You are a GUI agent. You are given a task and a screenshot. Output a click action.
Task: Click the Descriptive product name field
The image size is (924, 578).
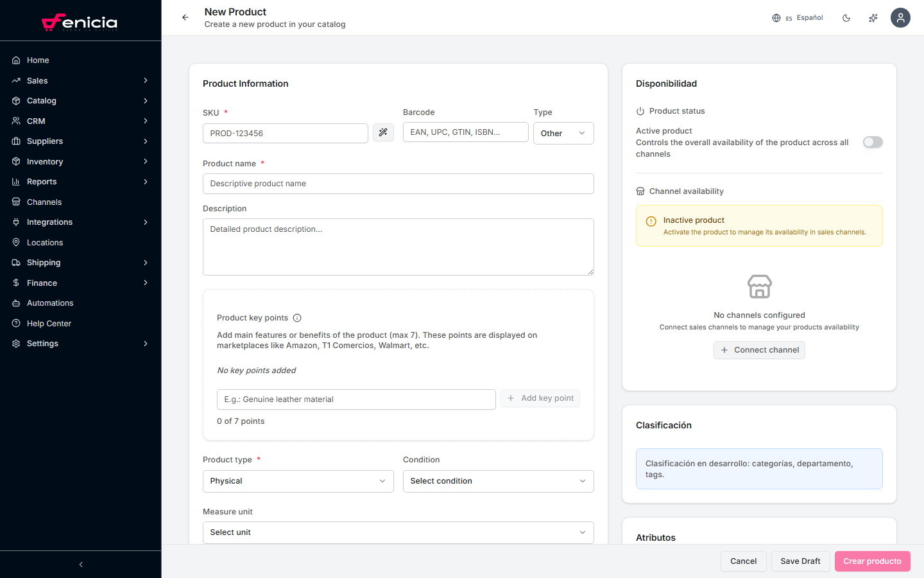click(398, 184)
